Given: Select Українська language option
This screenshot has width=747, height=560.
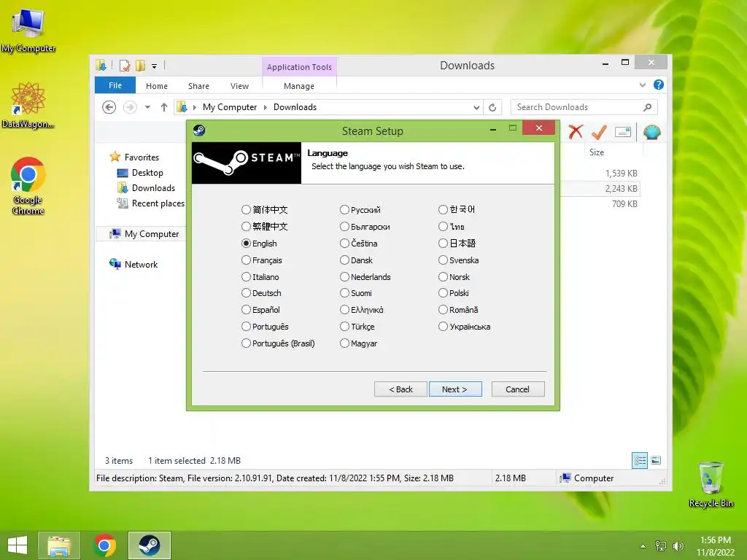Looking at the screenshot, I should (x=443, y=327).
